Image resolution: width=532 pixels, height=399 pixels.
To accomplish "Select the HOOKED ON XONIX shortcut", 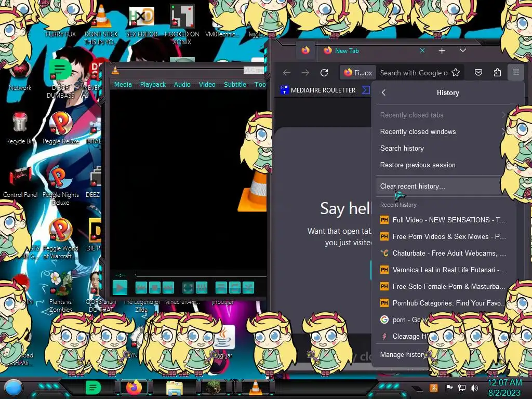I will coord(182,24).
